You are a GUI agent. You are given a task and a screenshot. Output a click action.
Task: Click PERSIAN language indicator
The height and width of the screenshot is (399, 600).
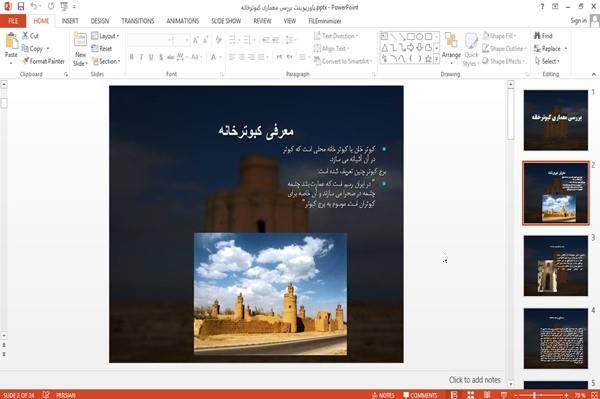66,395
